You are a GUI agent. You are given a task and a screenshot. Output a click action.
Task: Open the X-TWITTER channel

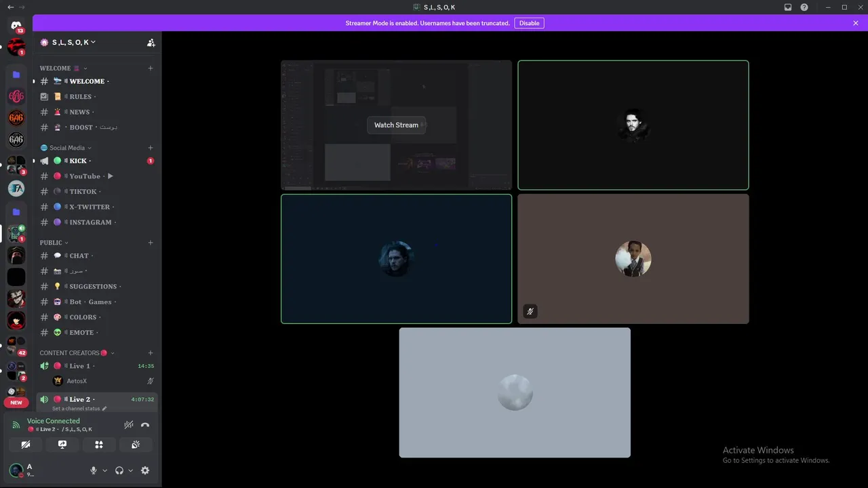97,207
